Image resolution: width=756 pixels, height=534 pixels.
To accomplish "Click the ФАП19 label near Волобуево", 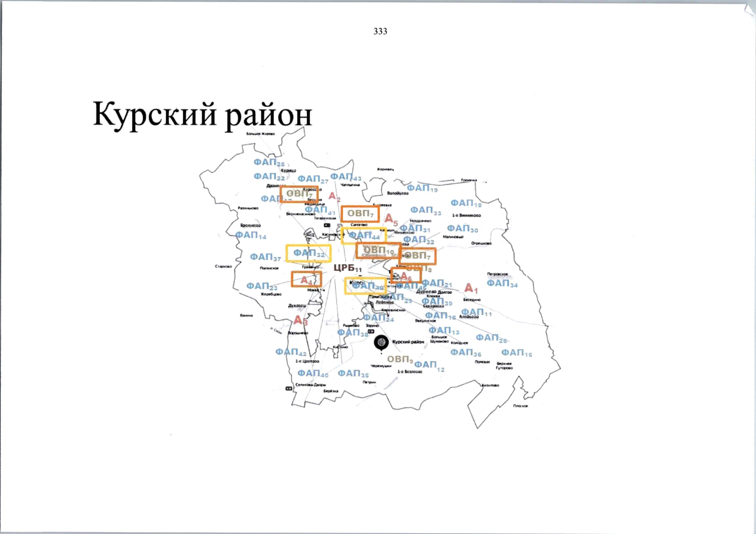I will click(422, 188).
